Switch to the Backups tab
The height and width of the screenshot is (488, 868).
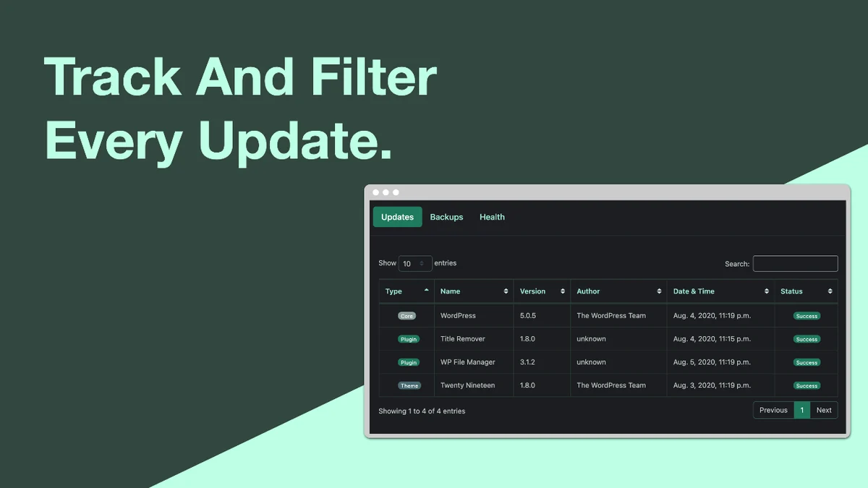click(x=446, y=217)
